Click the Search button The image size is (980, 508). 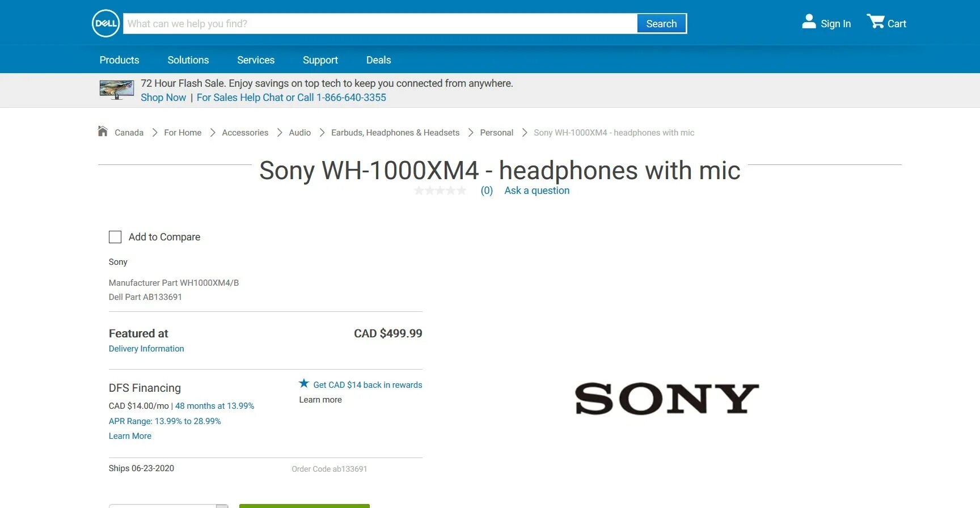[x=661, y=24]
